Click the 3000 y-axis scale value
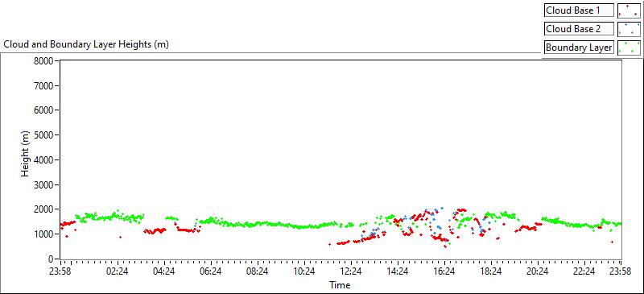 [43, 185]
